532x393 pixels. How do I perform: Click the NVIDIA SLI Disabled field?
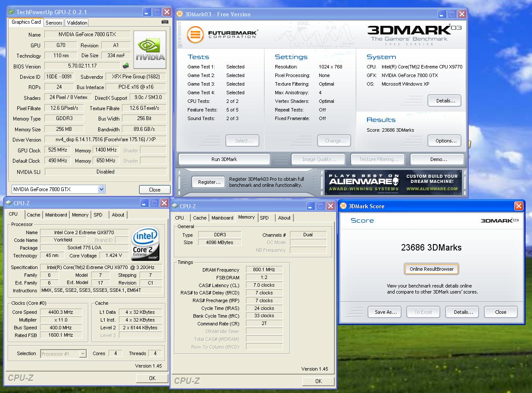pyautogui.click(x=106, y=172)
